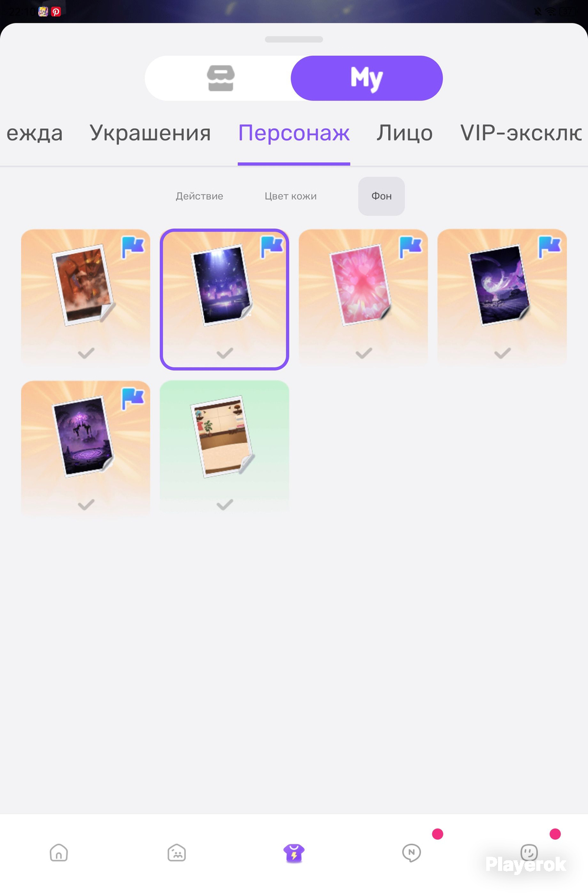Switch to the Украшения tab

click(150, 133)
